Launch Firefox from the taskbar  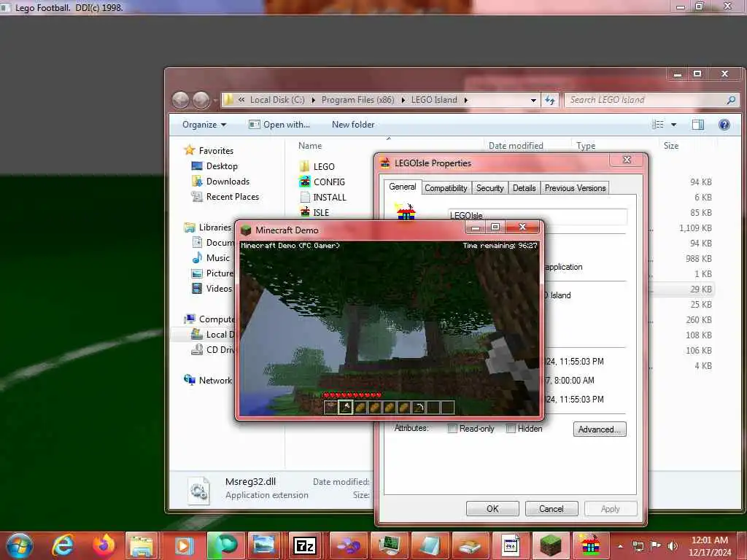104,545
